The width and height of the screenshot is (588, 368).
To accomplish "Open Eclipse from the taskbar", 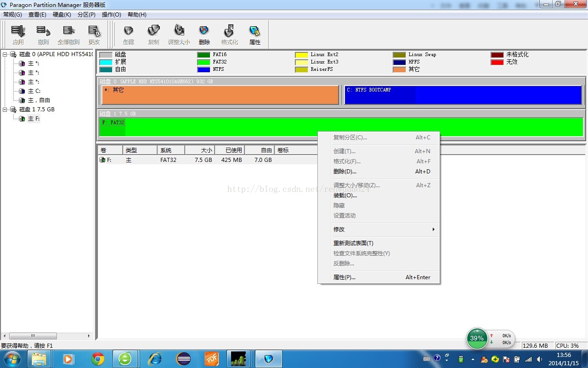I will pyautogui.click(x=184, y=359).
